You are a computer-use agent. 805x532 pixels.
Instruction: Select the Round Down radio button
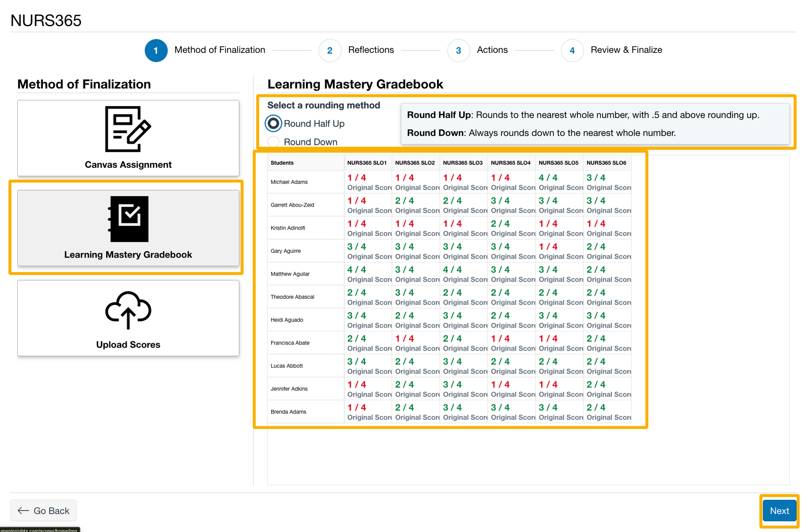pos(273,142)
